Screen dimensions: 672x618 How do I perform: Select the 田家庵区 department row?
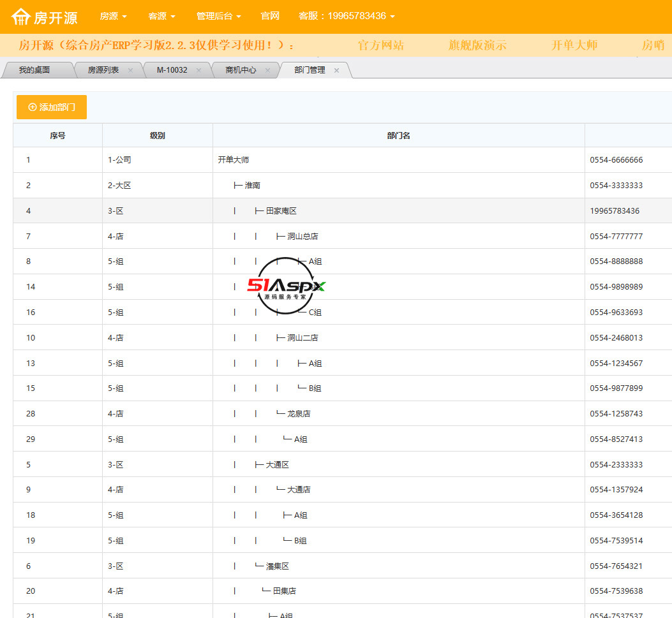(281, 211)
